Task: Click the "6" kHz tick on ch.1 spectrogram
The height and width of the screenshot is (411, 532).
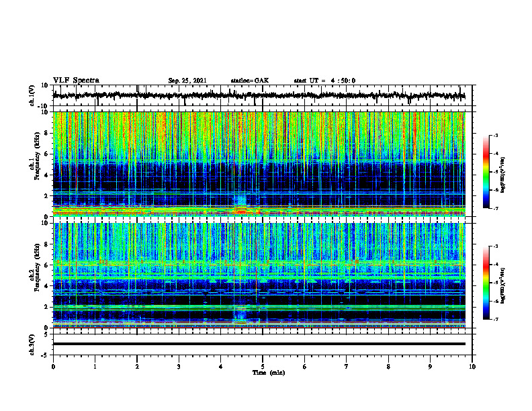Action: (47, 154)
